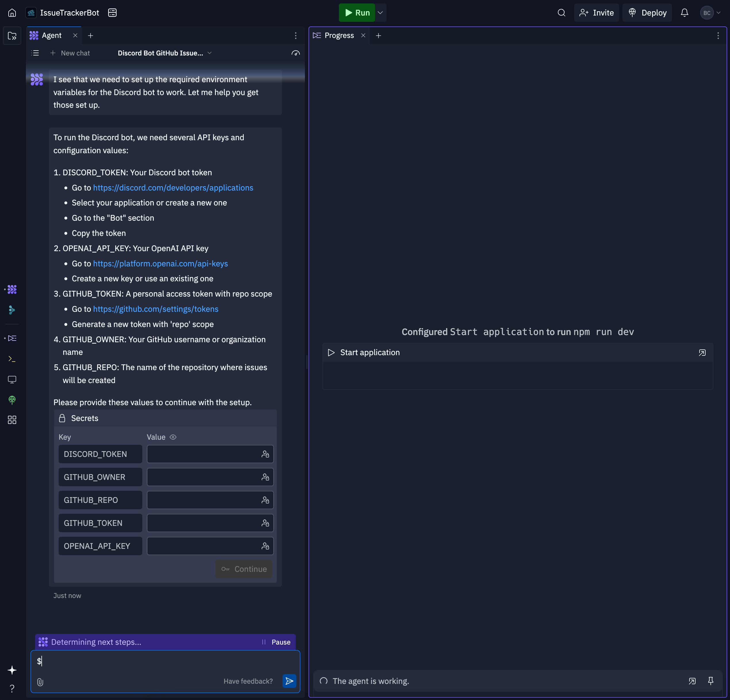Open the all tools grid icon in the sidebar

12,420
